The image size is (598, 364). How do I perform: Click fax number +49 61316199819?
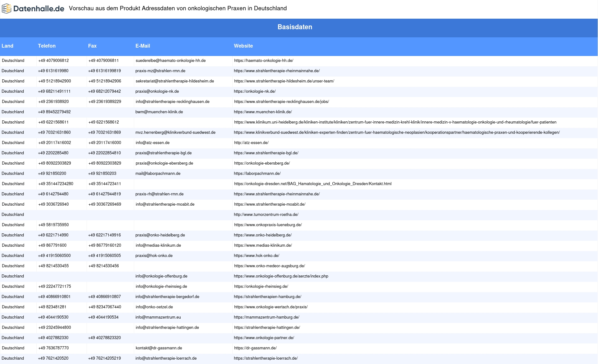[x=104, y=71]
